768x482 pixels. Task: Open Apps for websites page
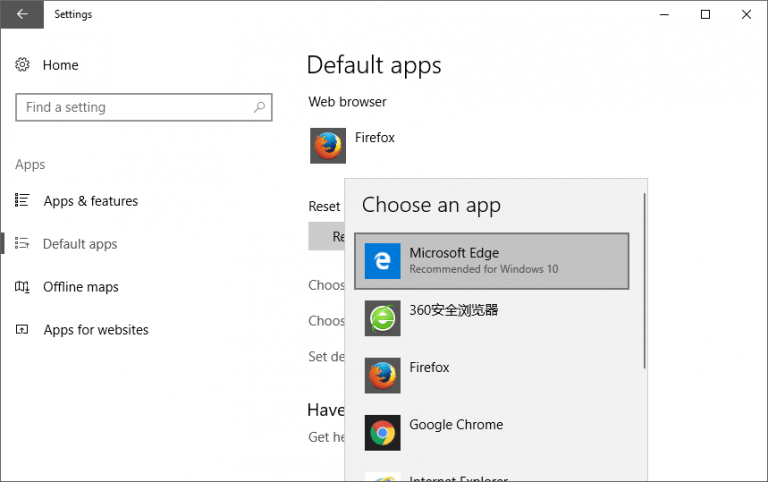pos(95,330)
